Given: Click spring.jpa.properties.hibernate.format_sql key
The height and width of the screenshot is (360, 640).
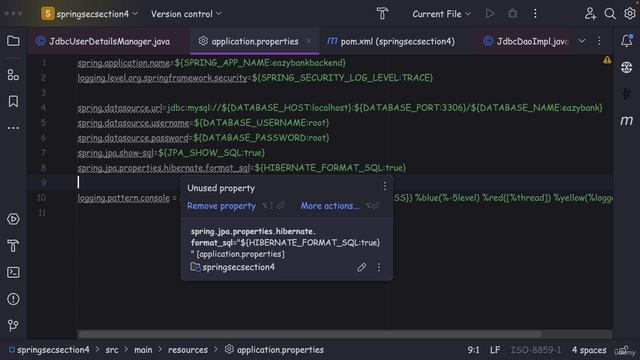Looking at the screenshot, I should (164, 168).
